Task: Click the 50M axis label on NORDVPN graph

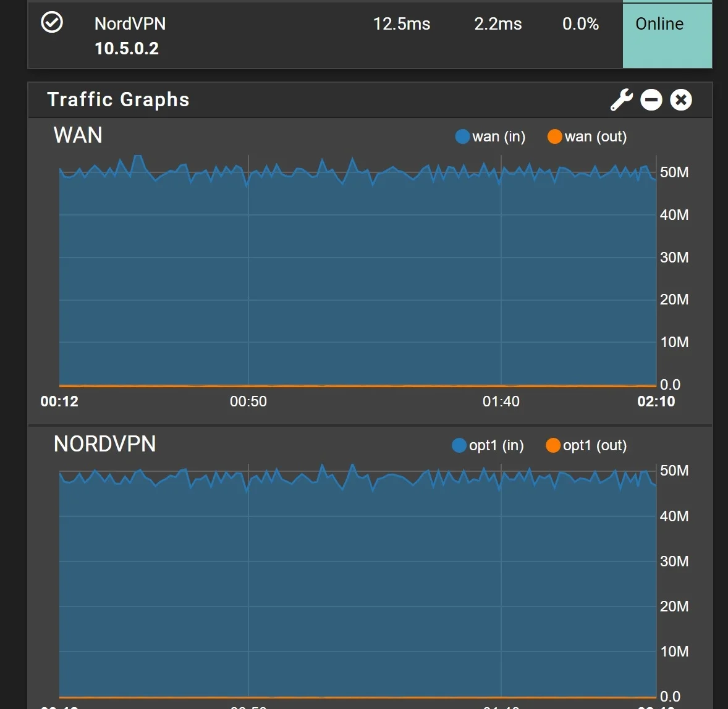Action: point(674,471)
